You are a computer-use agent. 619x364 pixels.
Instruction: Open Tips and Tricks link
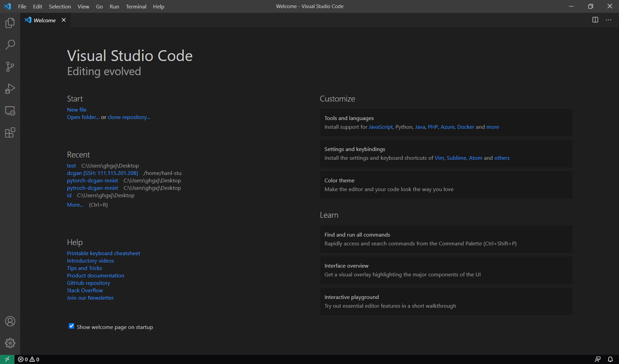[x=85, y=268]
